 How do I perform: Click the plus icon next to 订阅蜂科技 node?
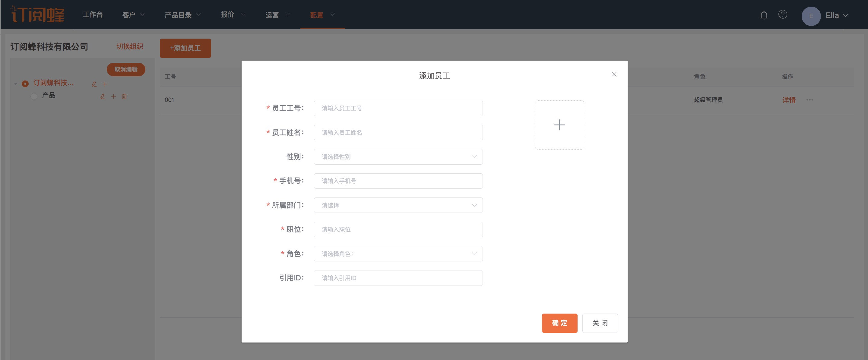[105, 84]
